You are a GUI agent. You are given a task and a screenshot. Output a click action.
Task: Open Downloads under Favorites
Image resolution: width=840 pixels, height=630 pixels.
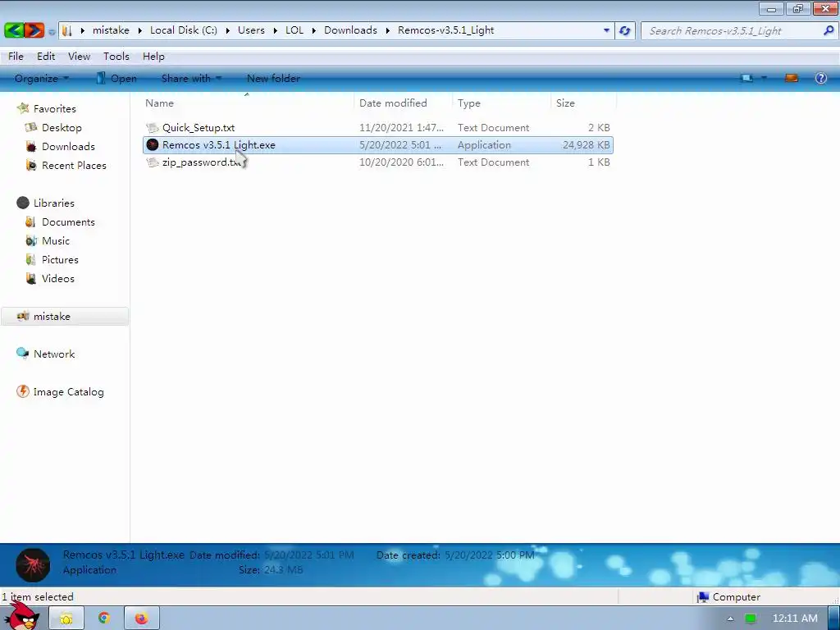pyautogui.click(x=68, y=146)
